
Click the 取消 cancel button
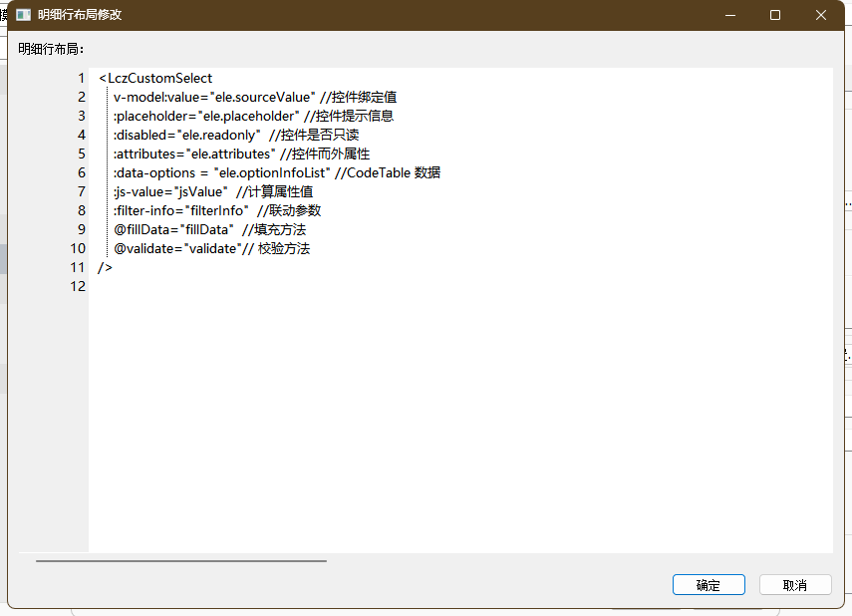[795, 585]
